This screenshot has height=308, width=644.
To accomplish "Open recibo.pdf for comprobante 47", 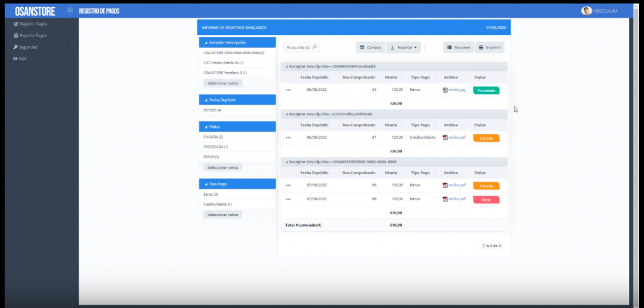I will [x=457, y=137].
